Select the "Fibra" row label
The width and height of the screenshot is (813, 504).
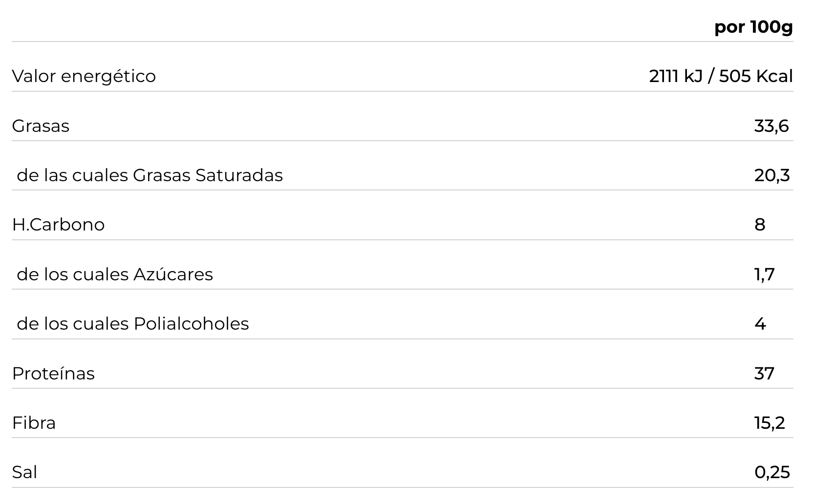[x=34, y=423]
